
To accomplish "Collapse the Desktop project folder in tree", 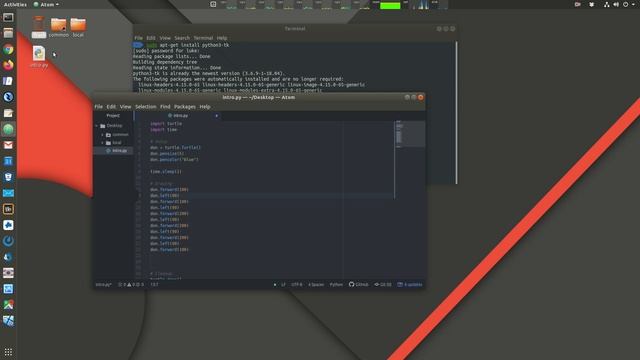I will 97,126.
